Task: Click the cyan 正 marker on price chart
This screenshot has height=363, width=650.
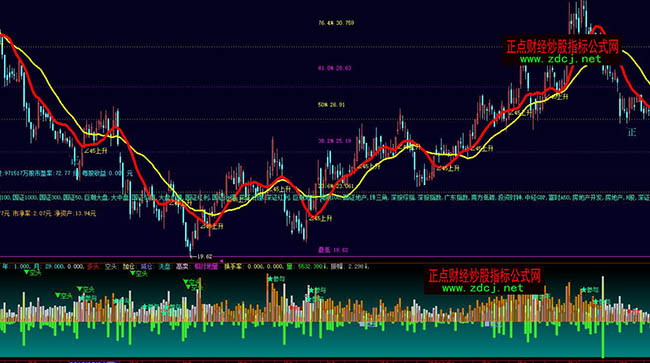Action: tap(631, 132)
